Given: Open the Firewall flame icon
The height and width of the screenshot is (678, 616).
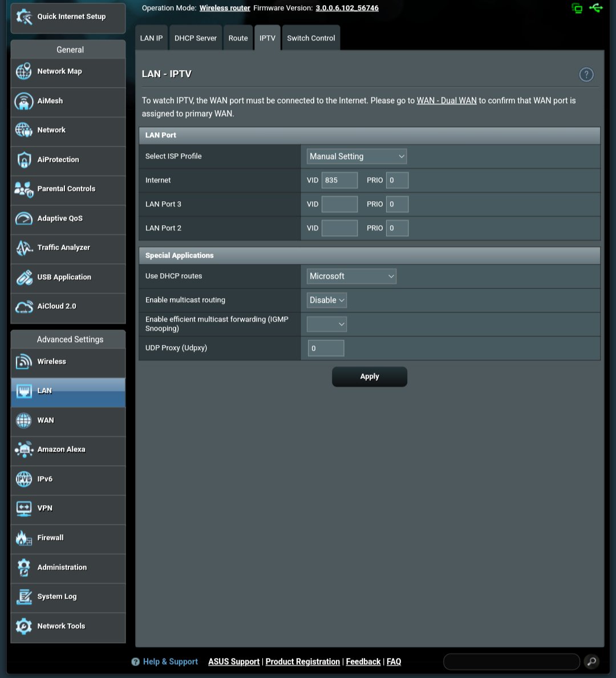Looking at the screenshot, I should click(24, 538).
